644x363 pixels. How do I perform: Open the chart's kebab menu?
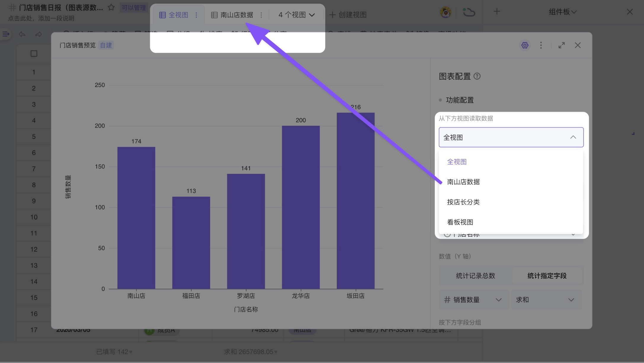(541, 45)
